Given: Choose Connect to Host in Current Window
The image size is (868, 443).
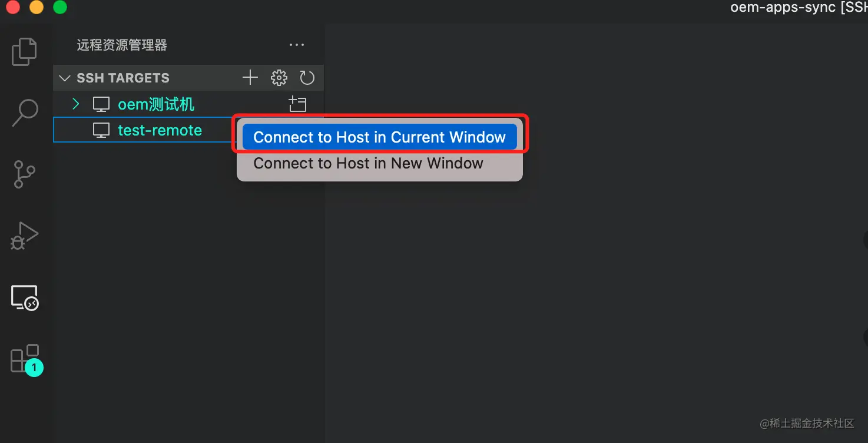Looking at the screenshot, I should click(379, 137).
